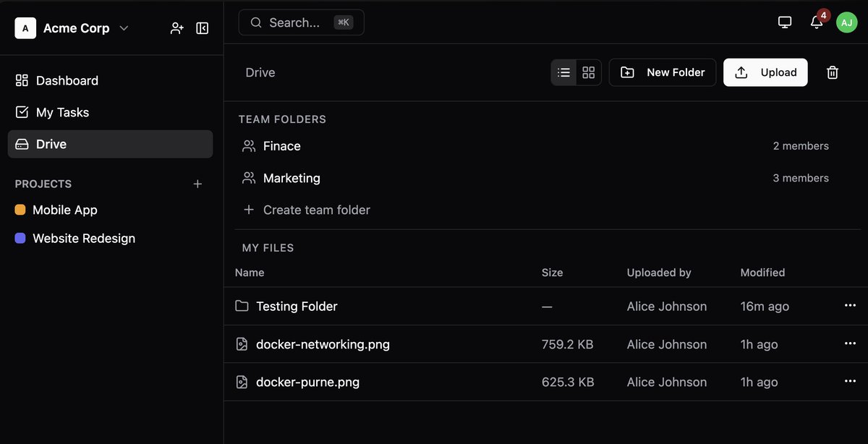Open notifications bell
The width and height of the screenshot is (868, 444).
click(817, 22)
